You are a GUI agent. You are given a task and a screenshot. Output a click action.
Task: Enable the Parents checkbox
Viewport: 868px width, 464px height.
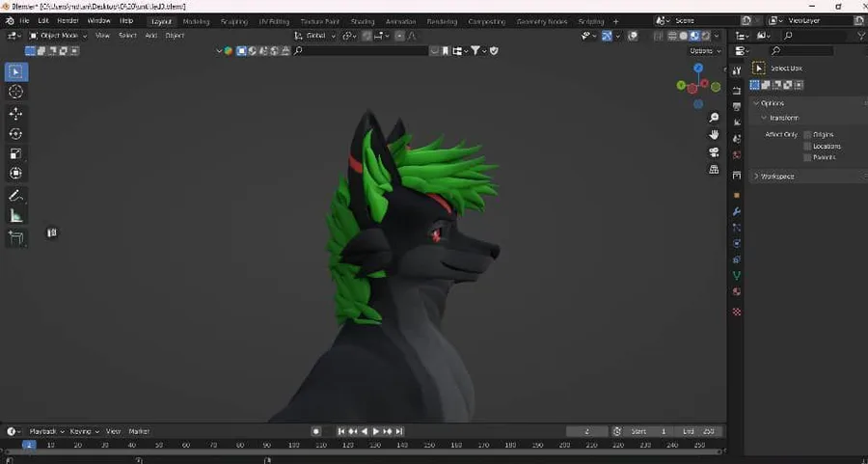pos(807,158)
